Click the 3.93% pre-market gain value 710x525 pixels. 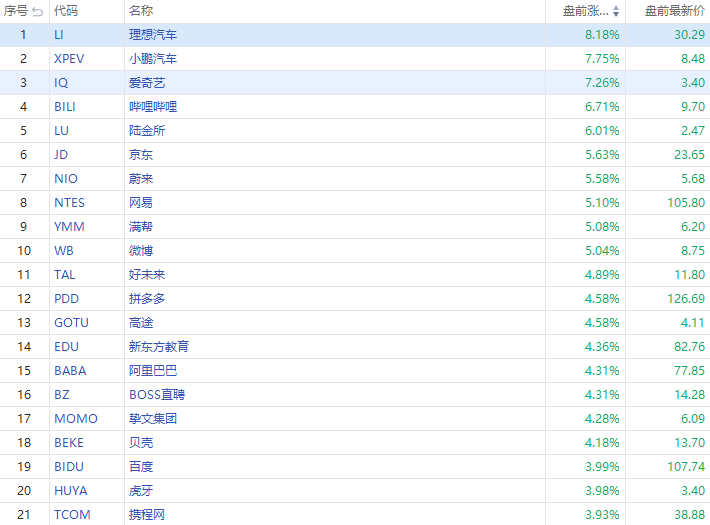pyautogui.click(x=602, y=515)
